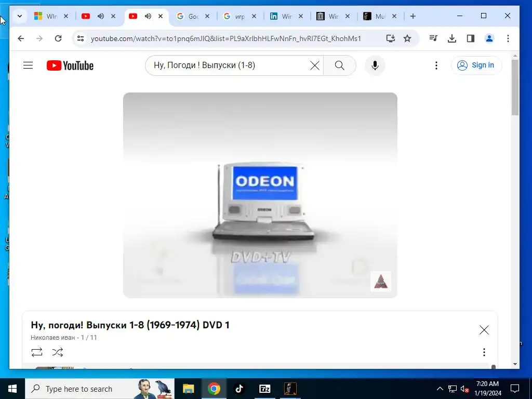Screen dimensions: 532x399
Task: Go forward to the next page
Action: (39, 38)
